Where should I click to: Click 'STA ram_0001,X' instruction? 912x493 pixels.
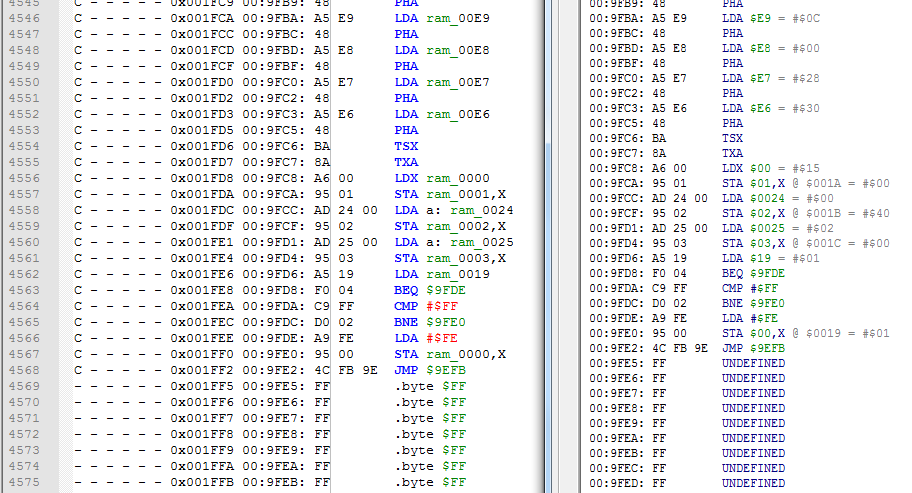[450, 194]
